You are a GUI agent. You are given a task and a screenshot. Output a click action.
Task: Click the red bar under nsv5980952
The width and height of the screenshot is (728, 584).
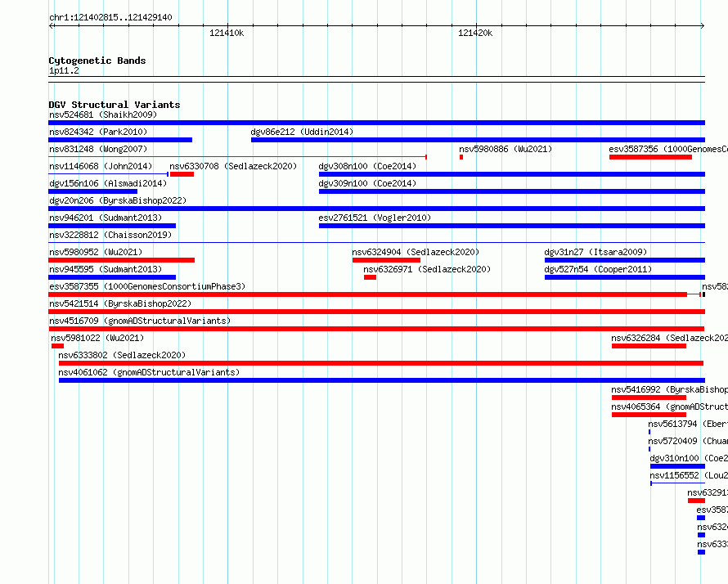(x=122, y=260)
